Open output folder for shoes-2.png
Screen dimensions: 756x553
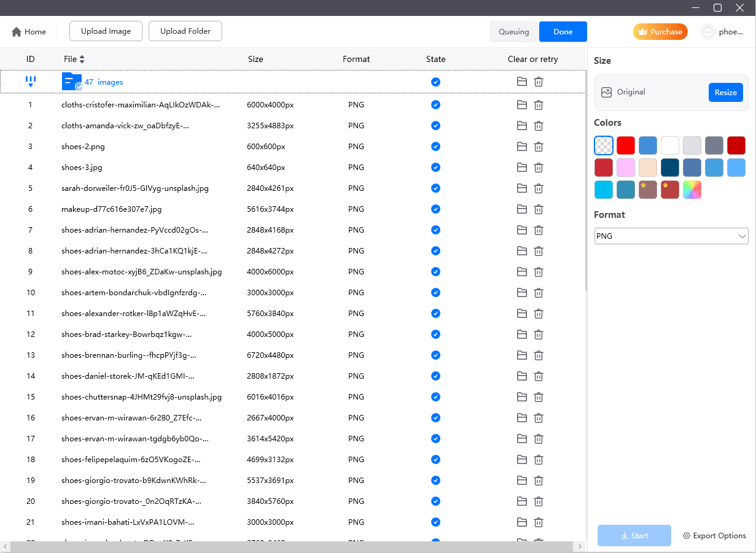pyautogui.click(x=522, y=147)
